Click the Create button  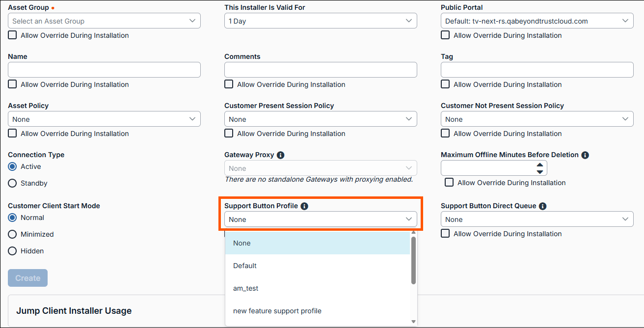coord(27,278)
